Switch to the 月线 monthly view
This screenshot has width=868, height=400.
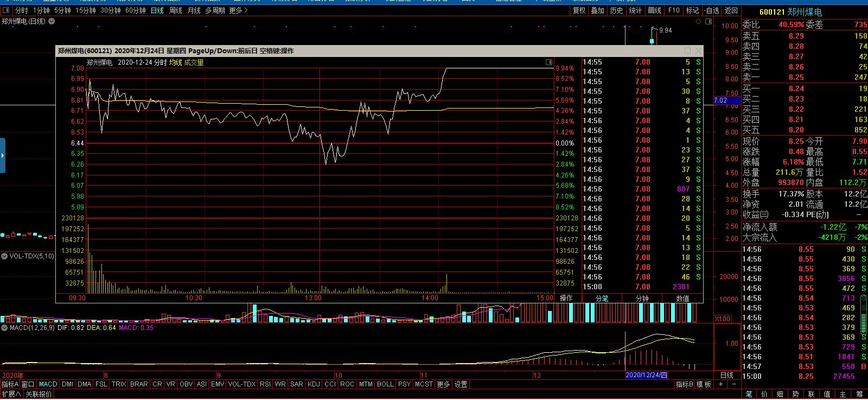click(194, 10)
